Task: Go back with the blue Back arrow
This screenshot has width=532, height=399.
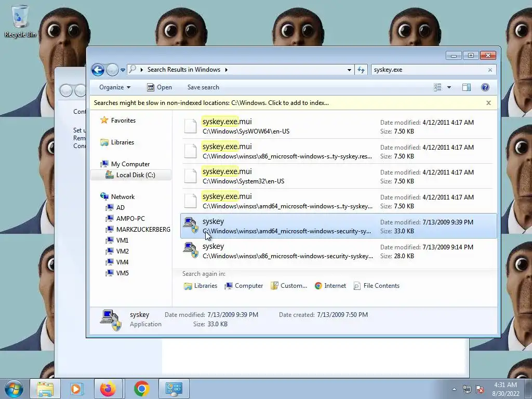Action: pyautogui.click(x=98, y=70)
